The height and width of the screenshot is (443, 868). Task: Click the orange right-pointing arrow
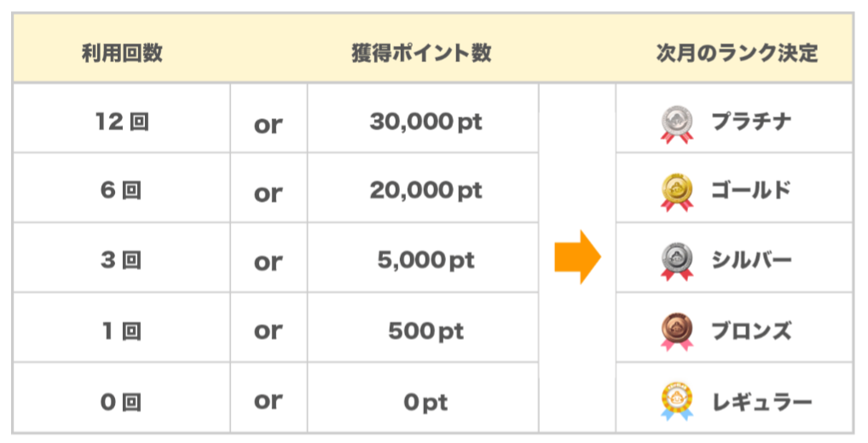coord(577,256)
